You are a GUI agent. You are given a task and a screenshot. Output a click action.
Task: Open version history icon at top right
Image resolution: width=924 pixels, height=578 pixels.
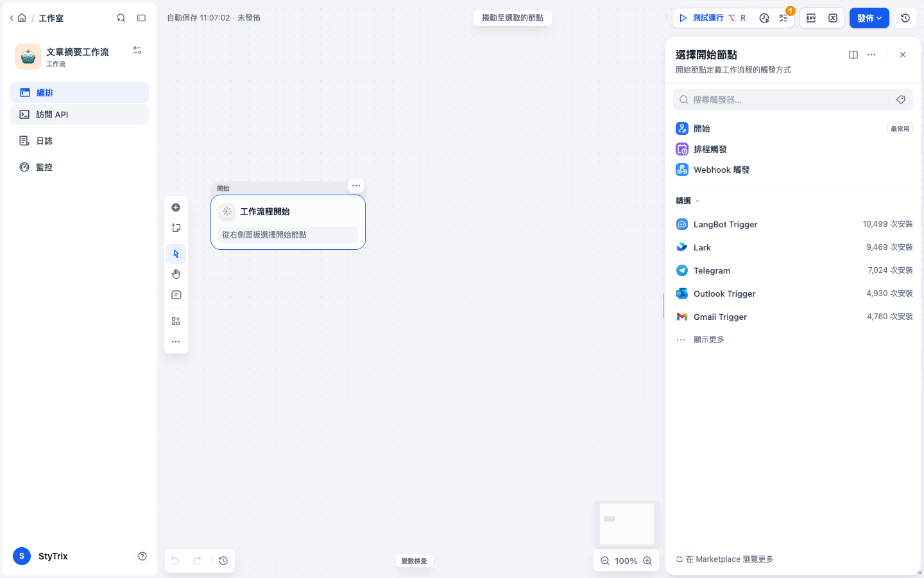pos(905,18)
